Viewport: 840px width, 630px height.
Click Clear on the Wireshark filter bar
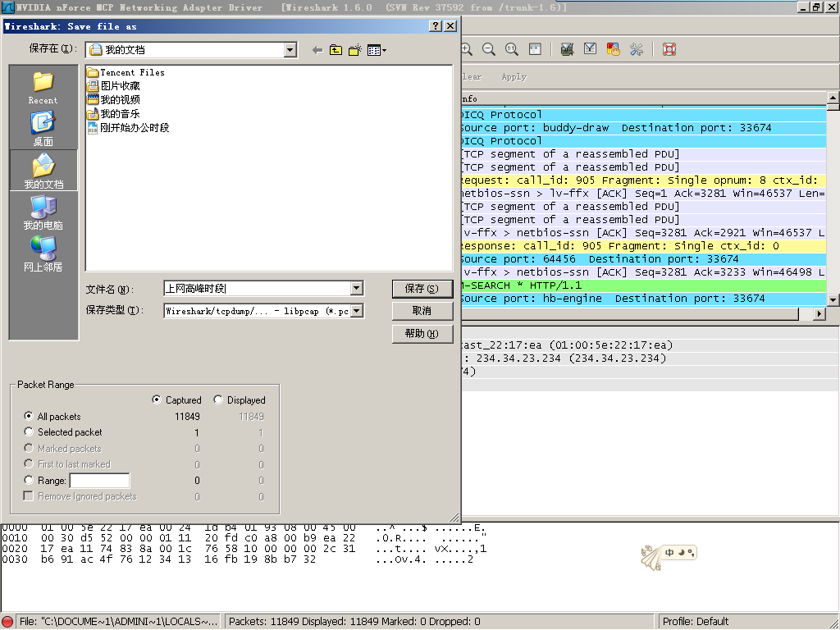point(472,76)
